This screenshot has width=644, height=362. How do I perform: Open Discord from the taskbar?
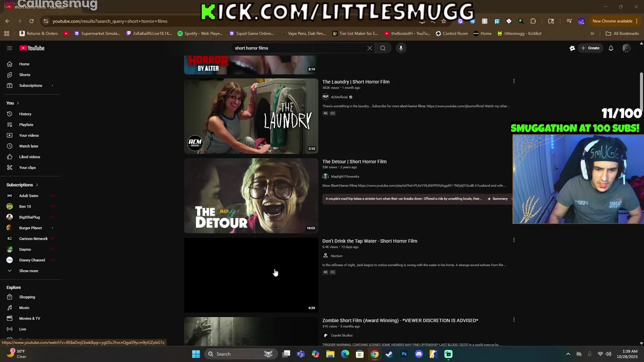pos(419,354)
